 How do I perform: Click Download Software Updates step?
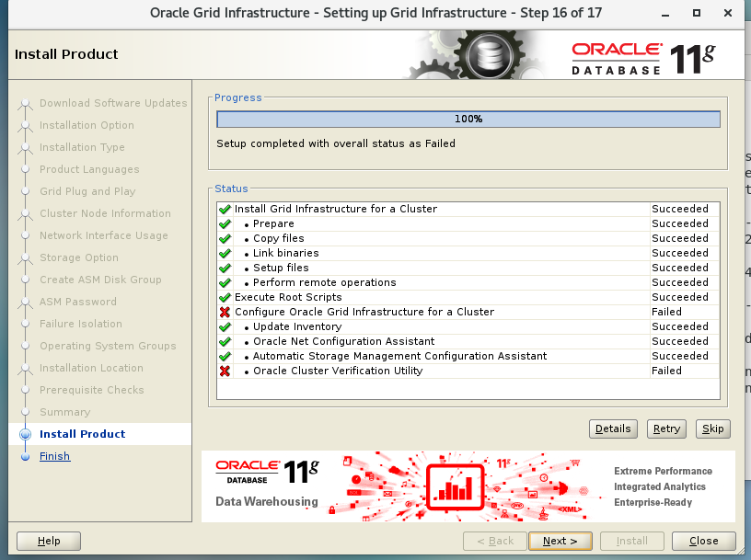click(x=113, y=103)
